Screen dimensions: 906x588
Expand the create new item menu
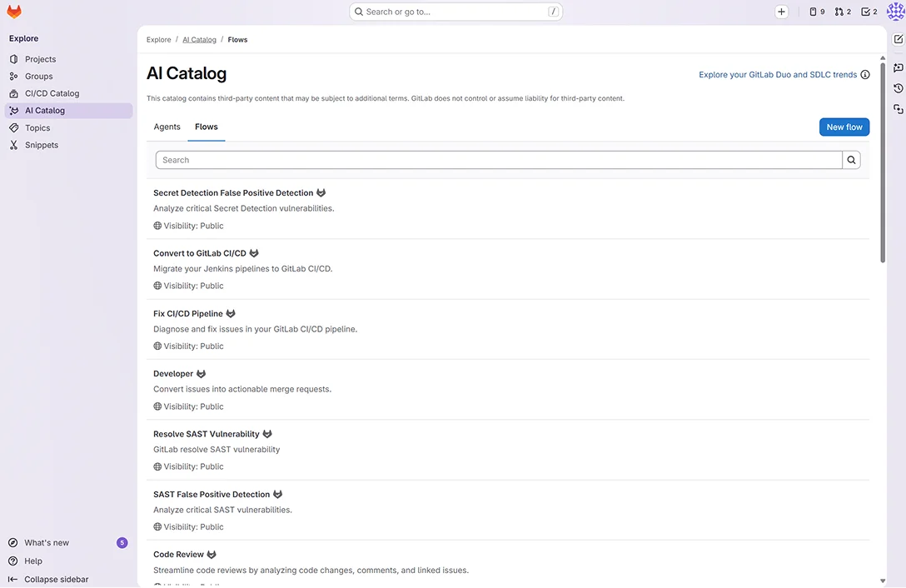coord(781,11)
